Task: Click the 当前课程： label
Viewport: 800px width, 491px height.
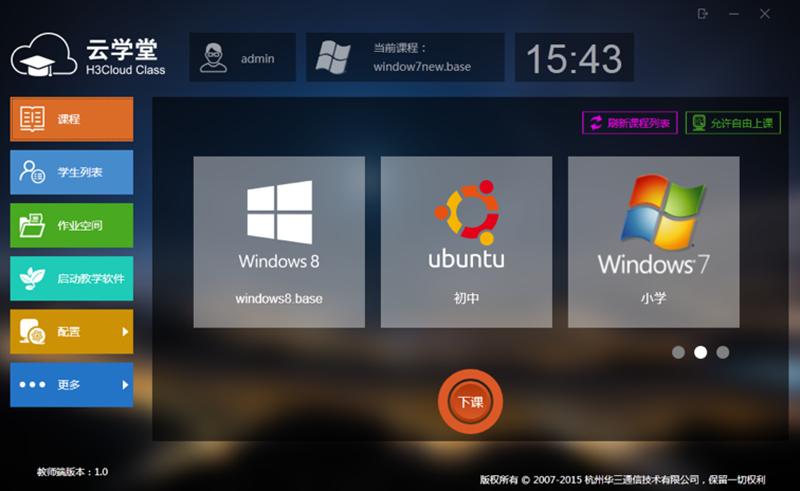Action: pos(399,48)
